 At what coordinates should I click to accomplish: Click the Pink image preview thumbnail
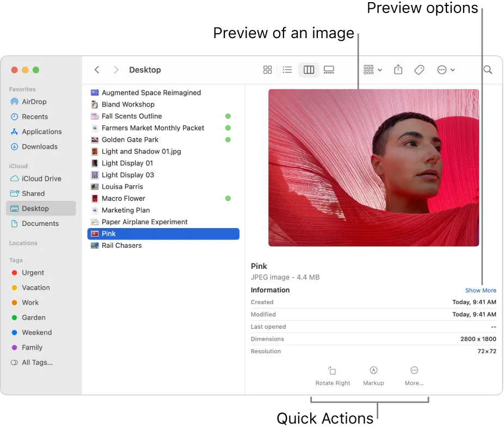[373, 168]
